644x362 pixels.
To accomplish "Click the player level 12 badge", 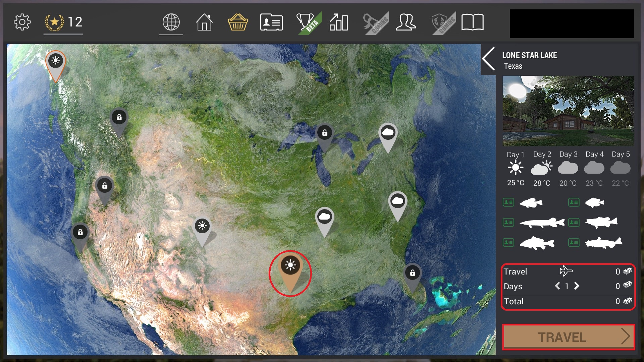I will (63, 22).
